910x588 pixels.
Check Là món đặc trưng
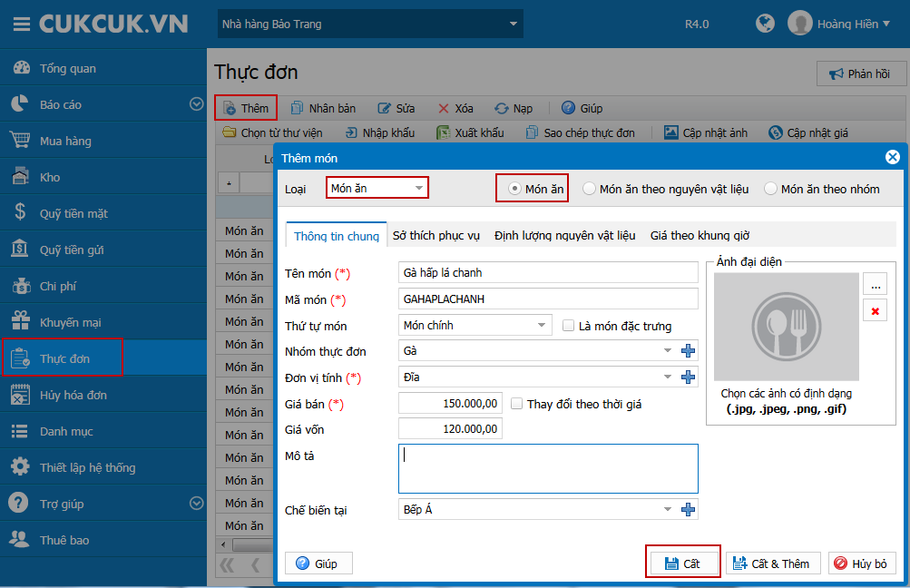click(x=568, y=326)
